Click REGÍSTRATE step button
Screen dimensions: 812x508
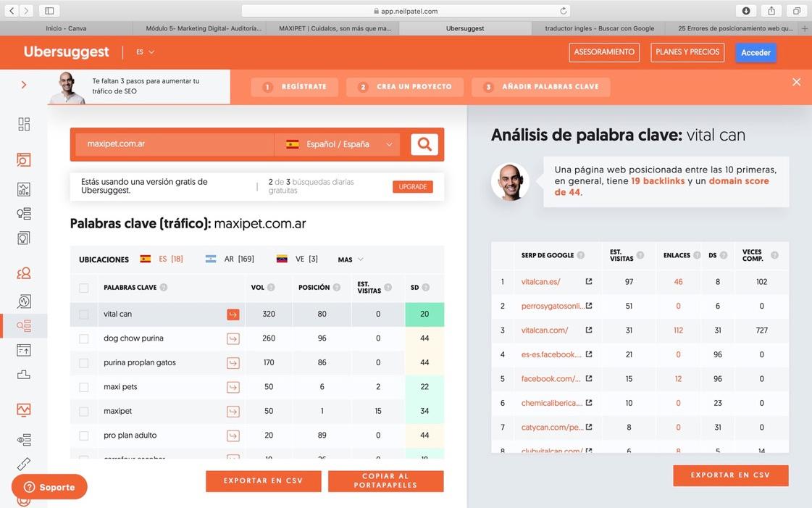point(295,87)
